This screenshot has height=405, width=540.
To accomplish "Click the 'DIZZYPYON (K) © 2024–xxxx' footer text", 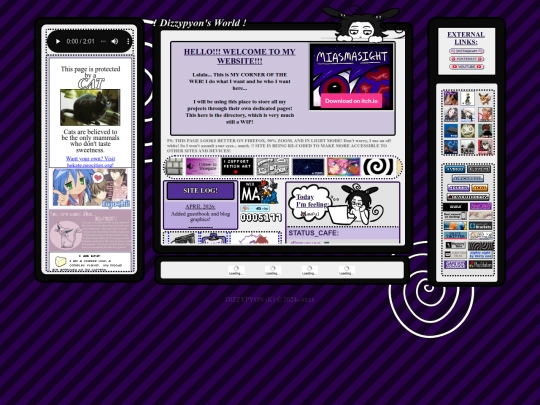I will (x=270, y=299).
